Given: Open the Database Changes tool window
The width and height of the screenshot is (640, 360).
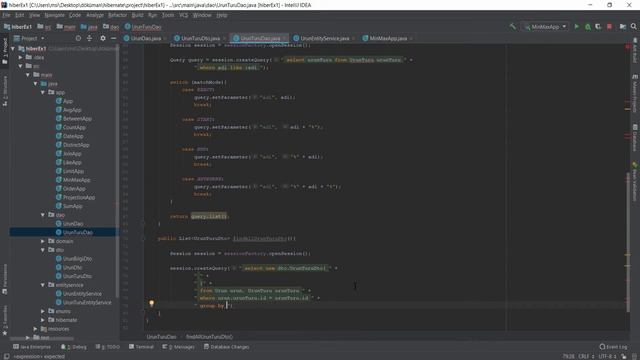Looking at the screenshot, I should tap(227, 347).
